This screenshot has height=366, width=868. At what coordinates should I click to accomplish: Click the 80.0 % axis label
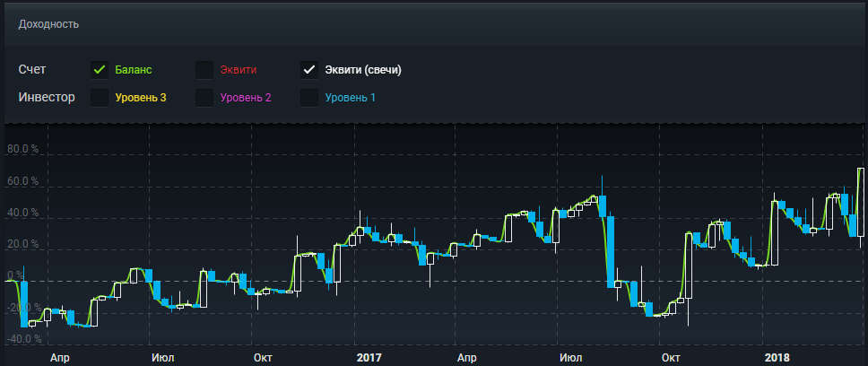[24, 149]
